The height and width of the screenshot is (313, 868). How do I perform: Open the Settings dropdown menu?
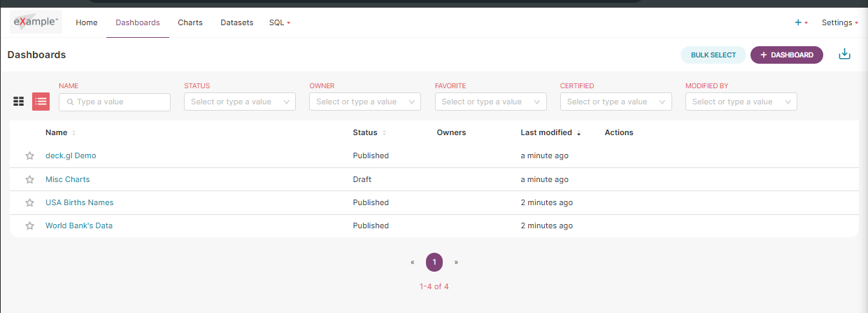point(840,22)
